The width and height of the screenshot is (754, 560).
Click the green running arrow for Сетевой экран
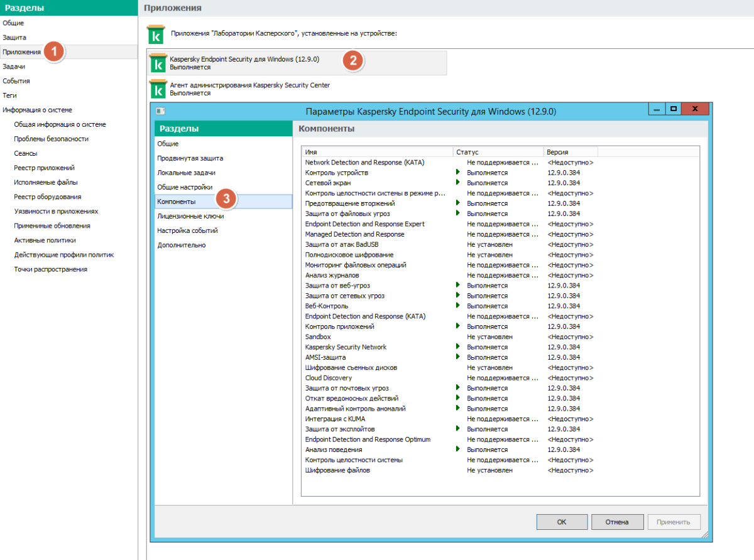pyautogui.click(x=458, y=183)
